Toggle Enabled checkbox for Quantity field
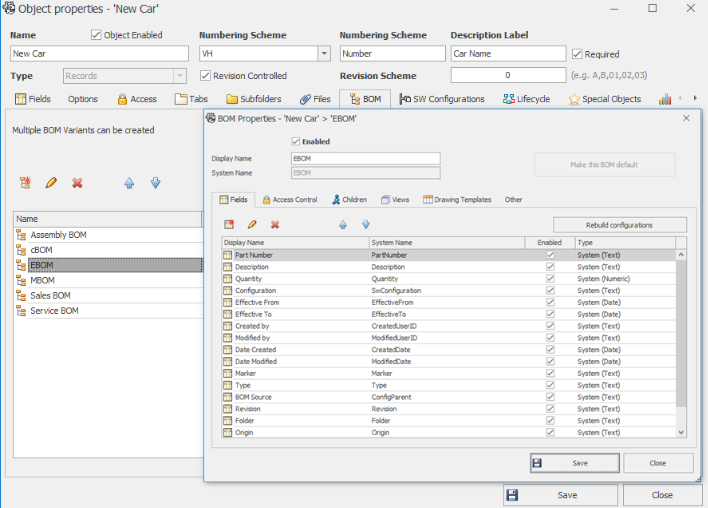Screen dimensions: 708x508 [x=549, y=279]
